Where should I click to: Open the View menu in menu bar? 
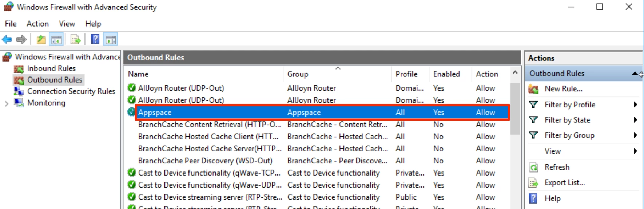click(67, 24)
